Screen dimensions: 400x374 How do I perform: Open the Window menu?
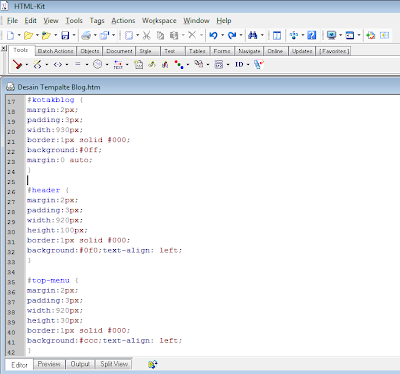pos(196,21)
